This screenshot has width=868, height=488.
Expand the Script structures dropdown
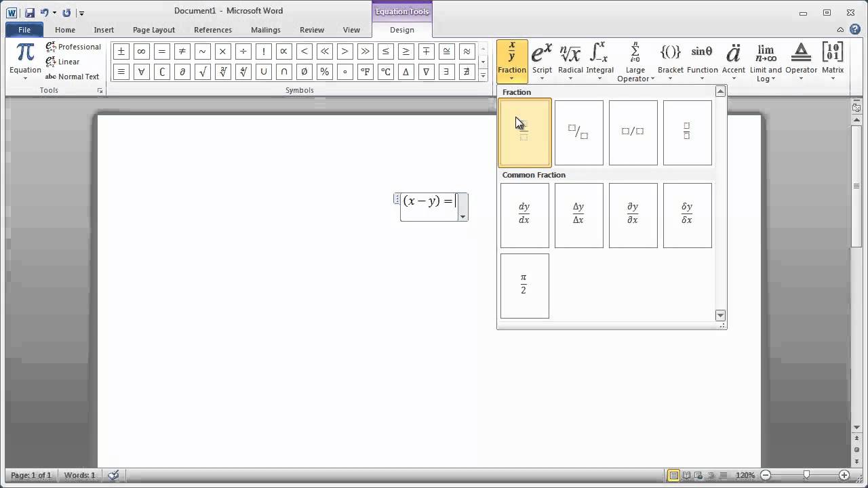[x=542, y=61]
